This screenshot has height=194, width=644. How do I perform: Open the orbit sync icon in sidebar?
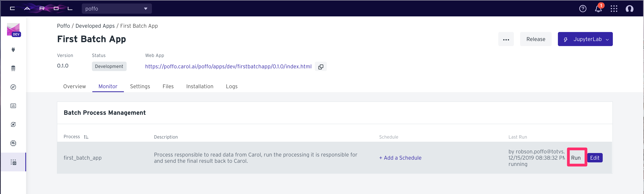coord(13,124)
